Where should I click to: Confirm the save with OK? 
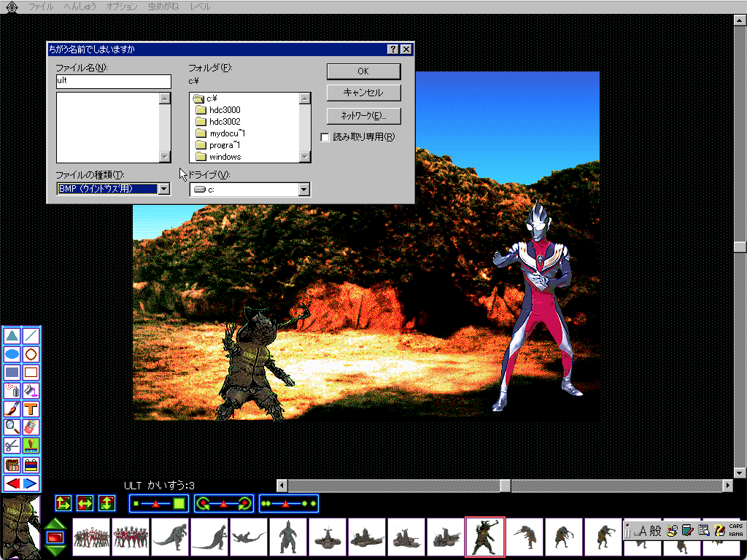click(x=363, y=71)
